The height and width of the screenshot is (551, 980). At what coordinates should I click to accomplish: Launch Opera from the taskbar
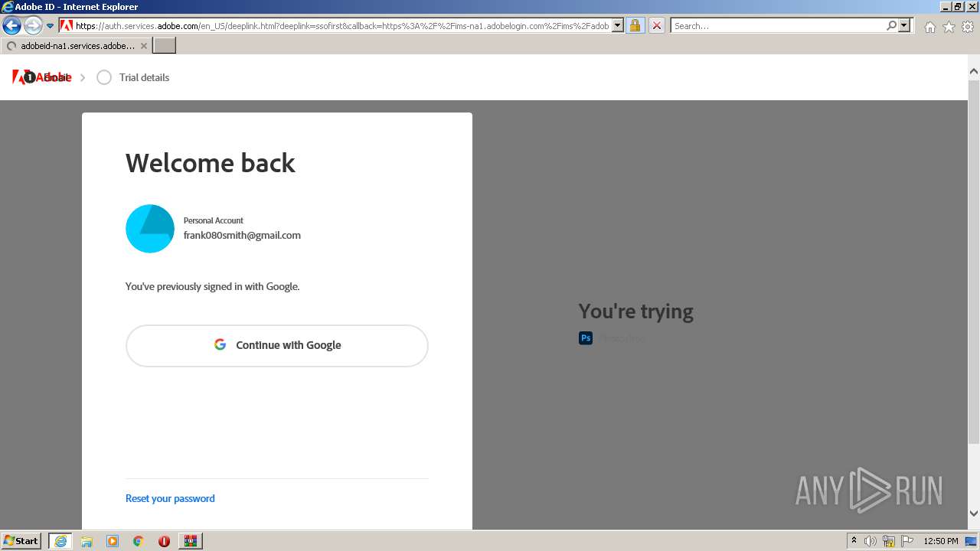pos(164,541)
